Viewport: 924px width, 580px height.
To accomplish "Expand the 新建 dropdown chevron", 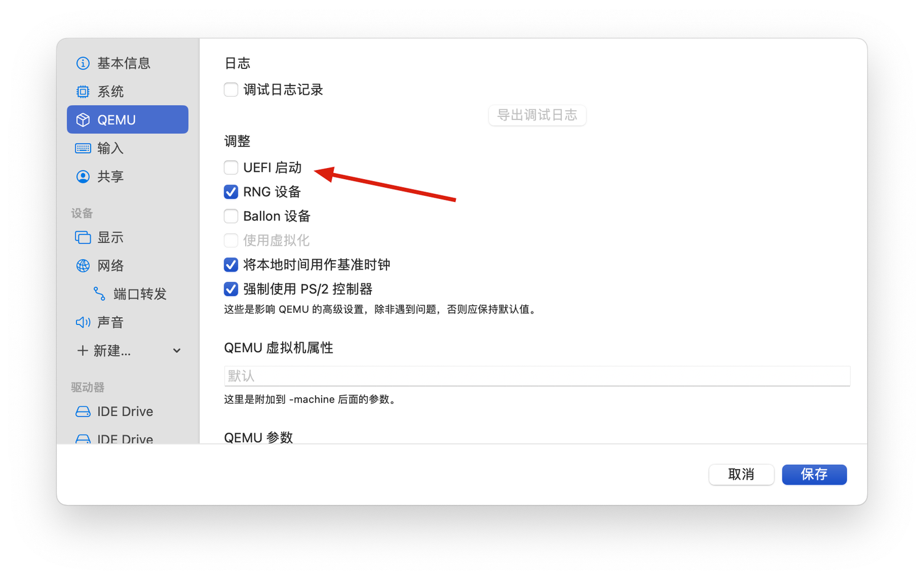I will (177, 351).
